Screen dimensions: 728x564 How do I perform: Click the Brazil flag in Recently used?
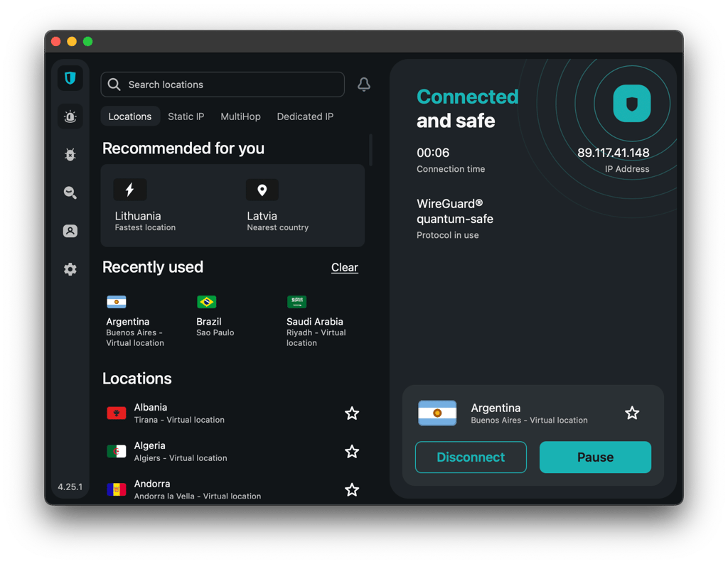206,302
